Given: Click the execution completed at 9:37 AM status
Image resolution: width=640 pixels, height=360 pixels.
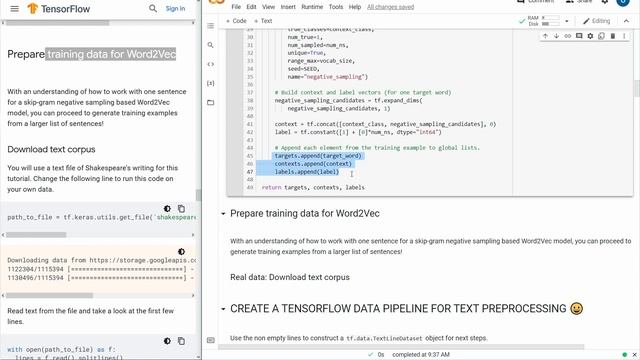Looking at the screenshot, I should (x=421, y=355).
